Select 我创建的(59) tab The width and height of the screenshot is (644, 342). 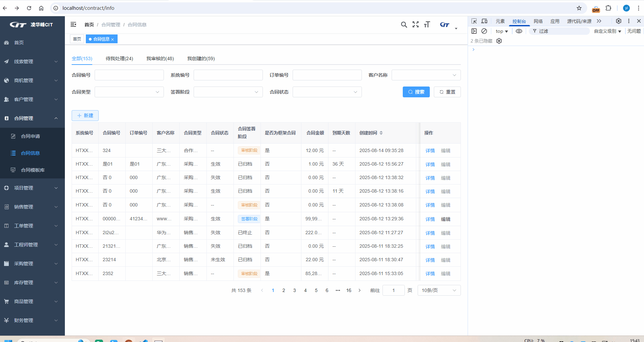[x=201, y=58]
